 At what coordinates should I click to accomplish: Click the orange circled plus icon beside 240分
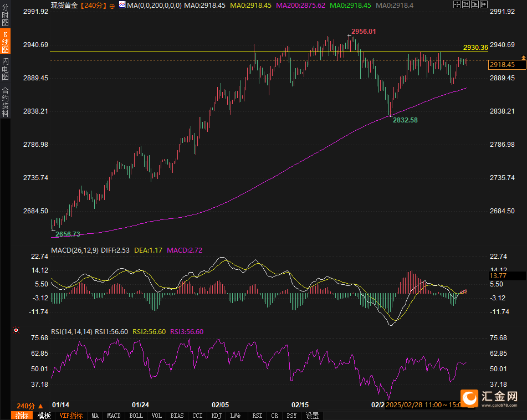(112, 6)
